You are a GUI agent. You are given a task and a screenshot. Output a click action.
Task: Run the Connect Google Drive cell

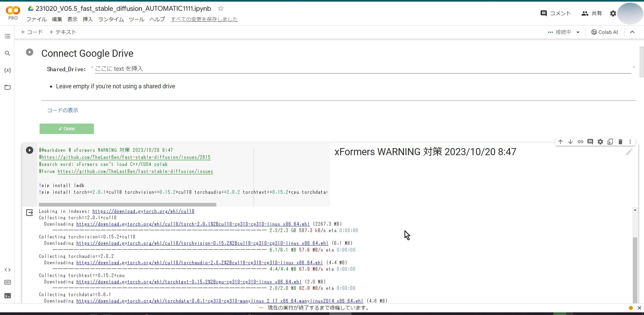coord(30,52)
